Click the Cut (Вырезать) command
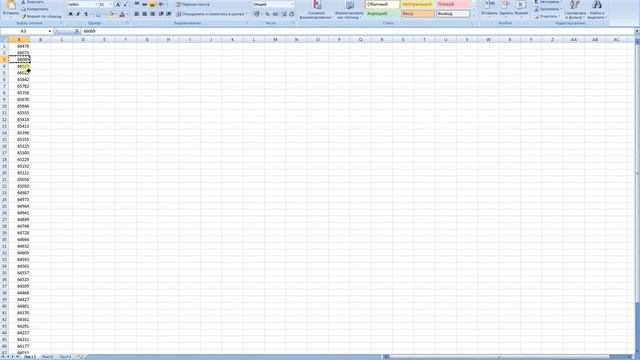640x360 pixels. point(33,2)
